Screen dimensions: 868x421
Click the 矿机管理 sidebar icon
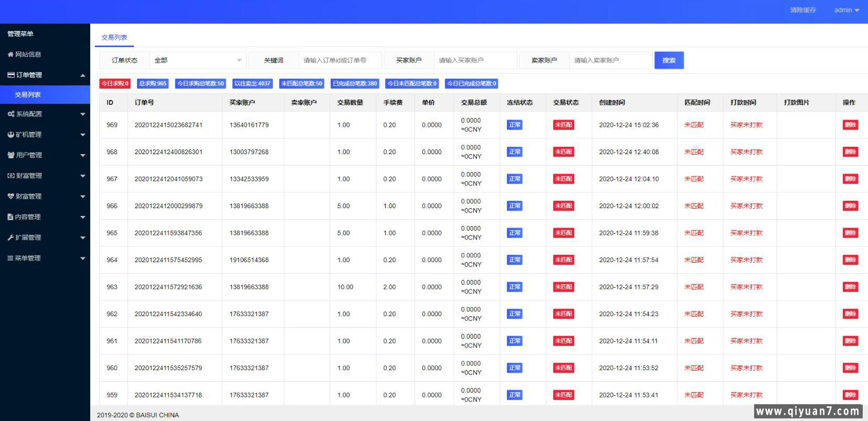point(10,134)
